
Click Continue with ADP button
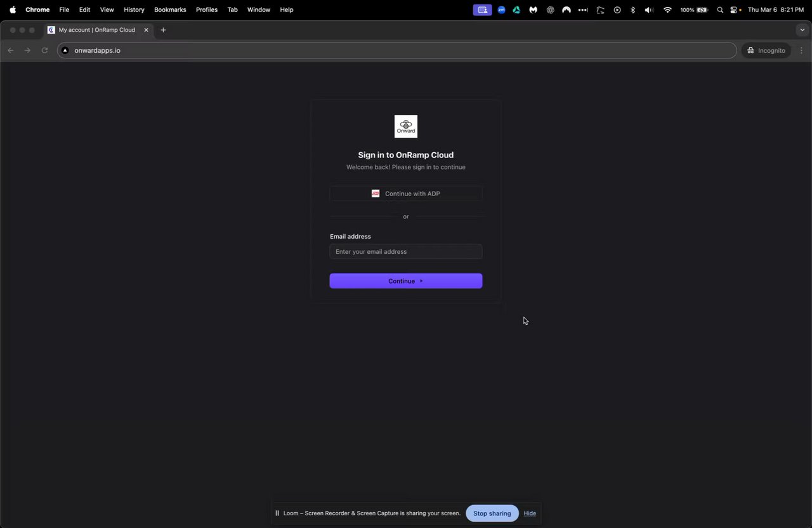click(406, 194)
